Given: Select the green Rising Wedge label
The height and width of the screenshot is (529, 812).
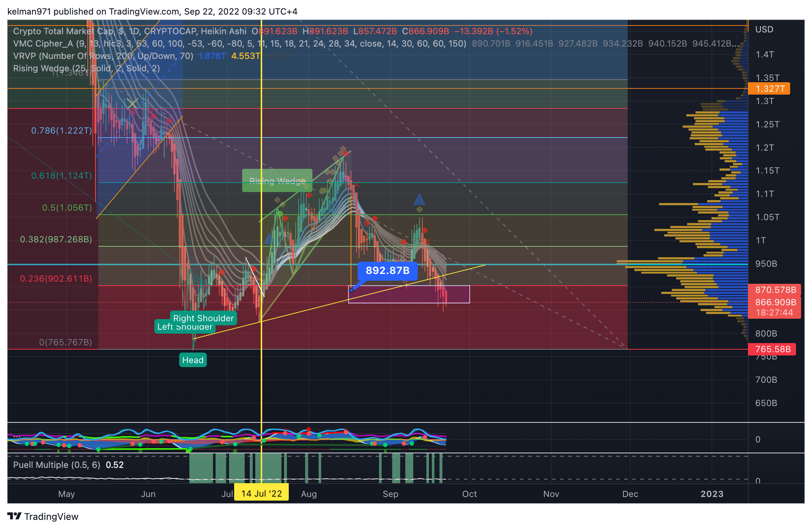Looking at the screenshot, I should pyautogui.click(x=277, y=181).
